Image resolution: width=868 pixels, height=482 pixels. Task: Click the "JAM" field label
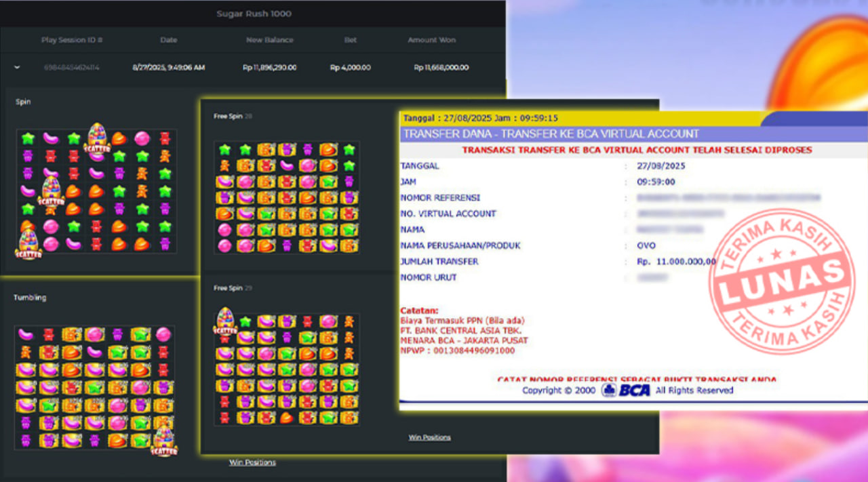pos(408,182)
